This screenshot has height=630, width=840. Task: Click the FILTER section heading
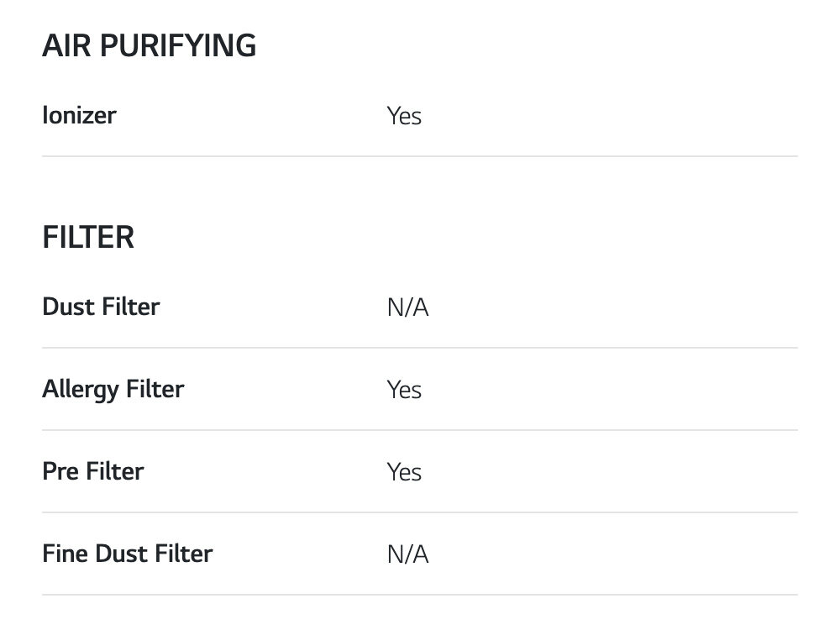coord(88,238)
